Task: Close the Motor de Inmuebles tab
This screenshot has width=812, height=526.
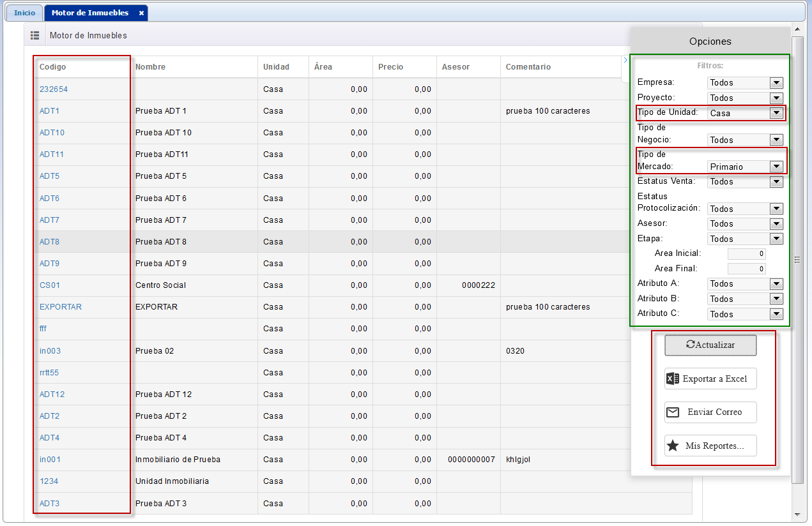Action: [141, 13]
